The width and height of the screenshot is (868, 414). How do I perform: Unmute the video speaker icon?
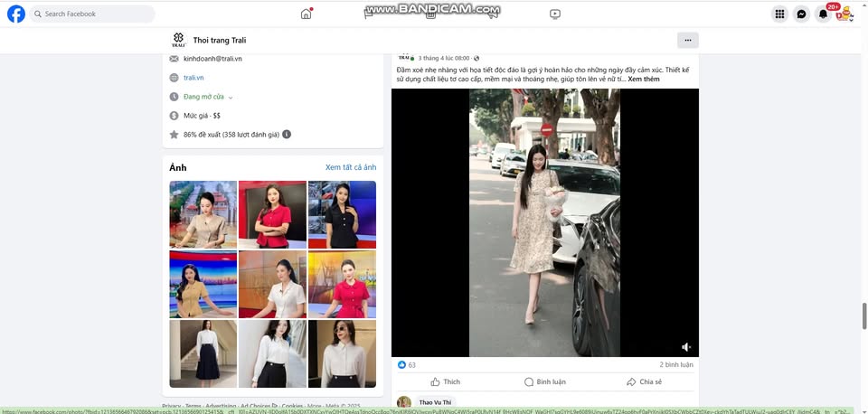(686, 347)
